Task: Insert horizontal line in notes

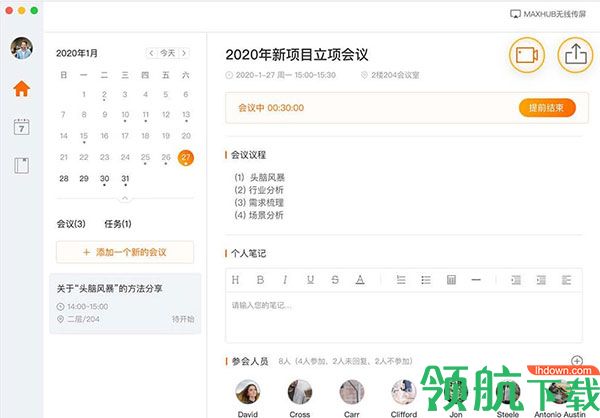Action: 476,280
